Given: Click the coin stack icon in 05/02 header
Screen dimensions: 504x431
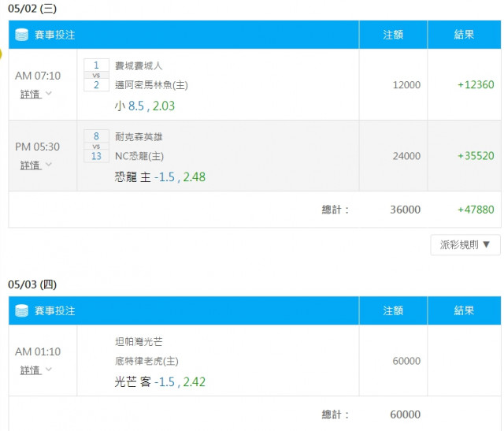Looking at the screenshot, I should tap(22, 35).
